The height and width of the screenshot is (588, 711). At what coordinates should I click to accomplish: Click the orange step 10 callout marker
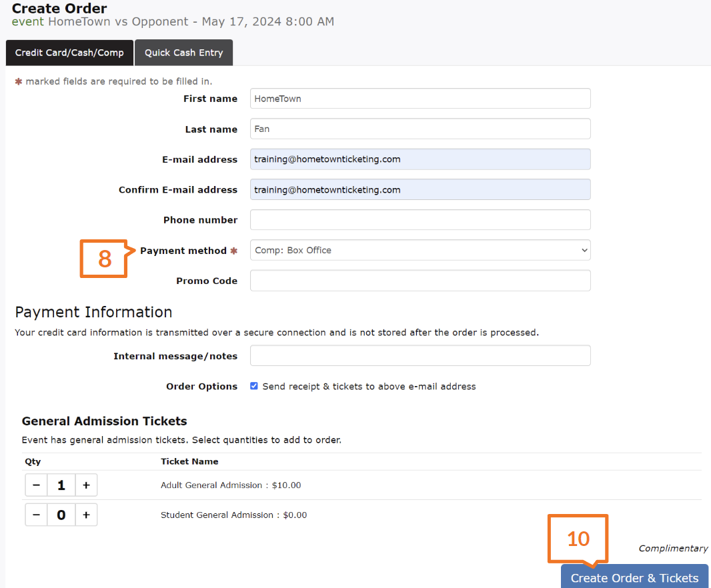[578, 538]
